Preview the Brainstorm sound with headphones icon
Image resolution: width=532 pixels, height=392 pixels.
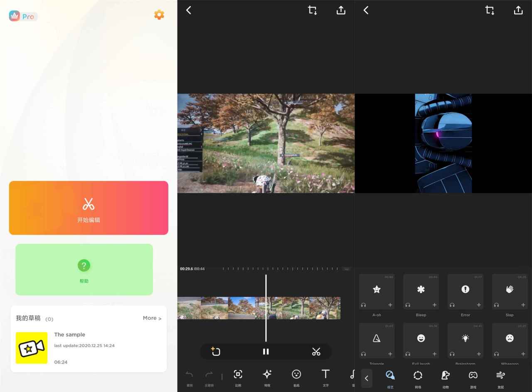452,354
